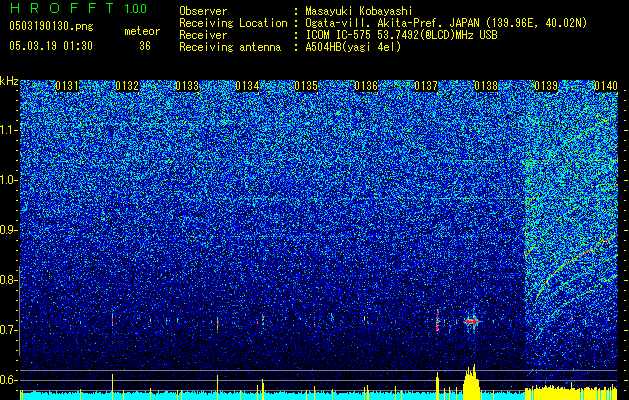Image resolution: width=629 pixels, height=400 pixels.
Task: Click the 0133 time marker
Action: [x=187, y=86]
